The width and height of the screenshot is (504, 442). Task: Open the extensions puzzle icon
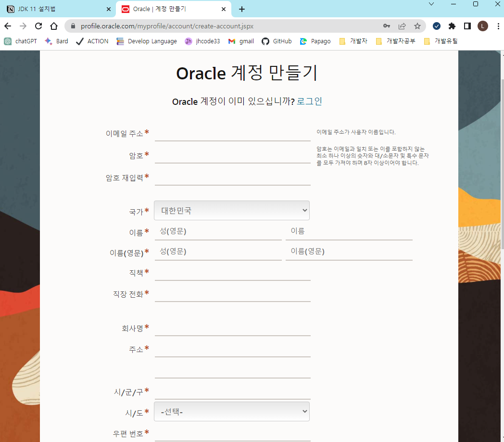pos(452,26)
